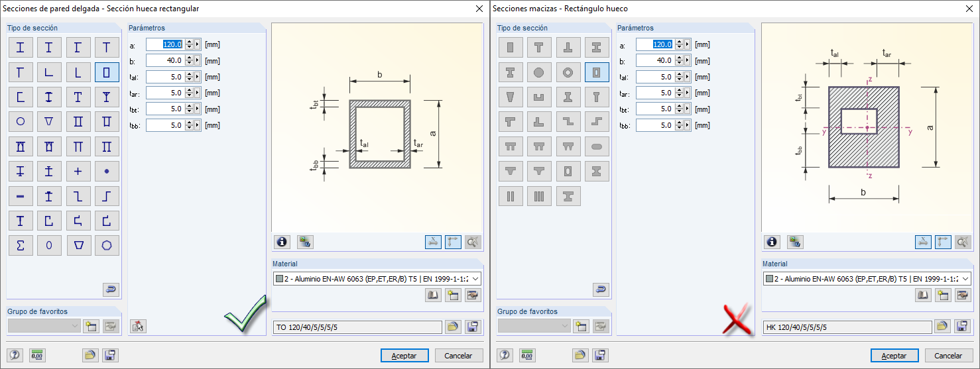Image resolution: width=980 pixels, height=369 pixels.
Task: Open section info in the thin-walled dialog
Action: pyautogui.click(x=282, y=242)
